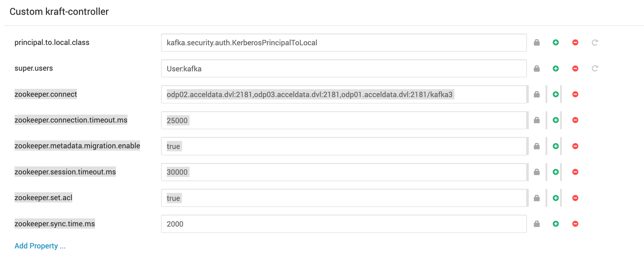Open the Add Property link

point(40,246)
